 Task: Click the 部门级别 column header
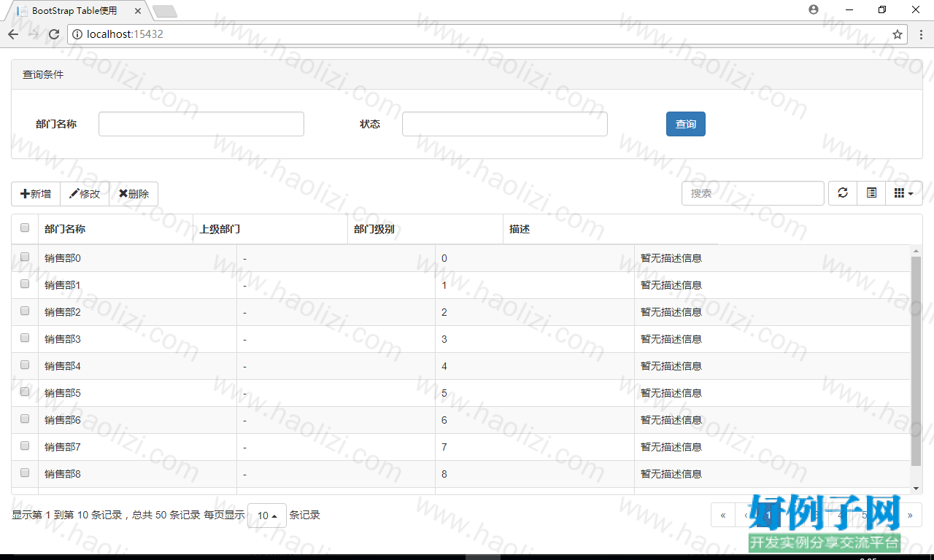pyautogui.click(x=425, y=229)
